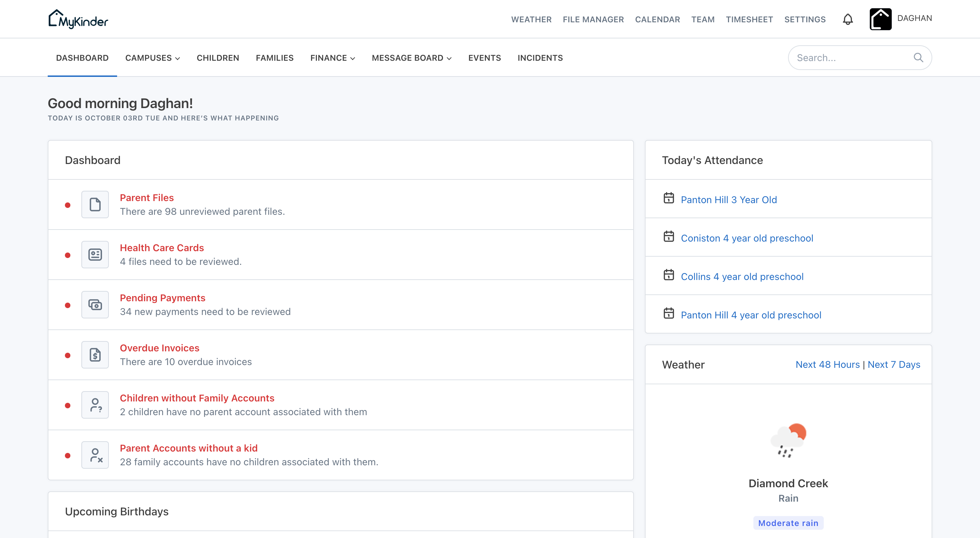Expand the Campuses dropdown menu
This screenshot has width=980, height=538.
152,58
